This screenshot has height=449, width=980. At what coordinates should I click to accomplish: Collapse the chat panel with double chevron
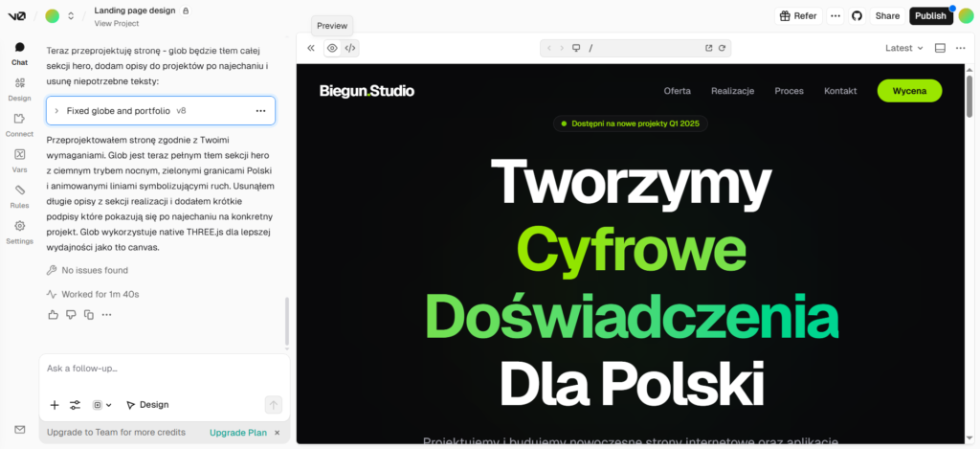click(311, 48)
